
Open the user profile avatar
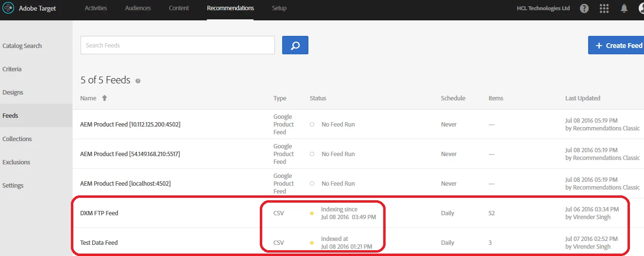pyautogui.click(x=641, y=8)
